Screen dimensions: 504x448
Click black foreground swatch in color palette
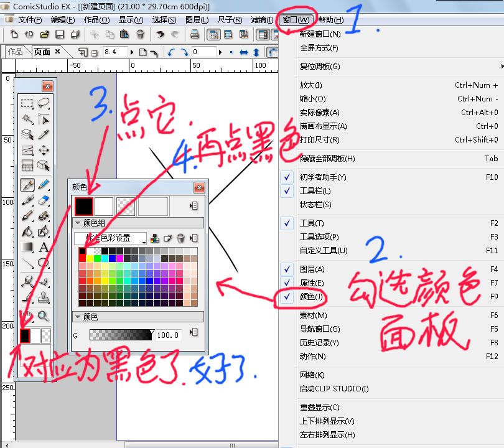coord(84,207)
